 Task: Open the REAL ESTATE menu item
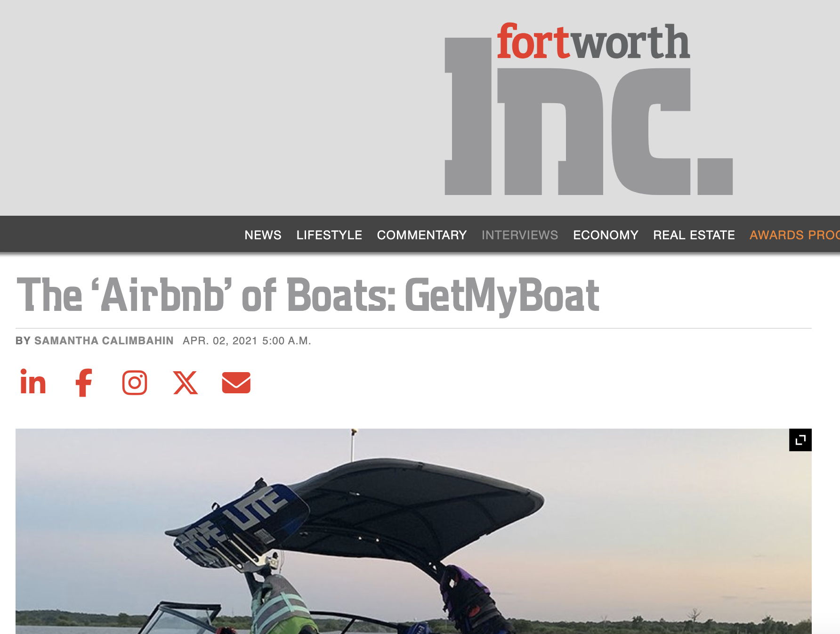(x=694, y=235)
